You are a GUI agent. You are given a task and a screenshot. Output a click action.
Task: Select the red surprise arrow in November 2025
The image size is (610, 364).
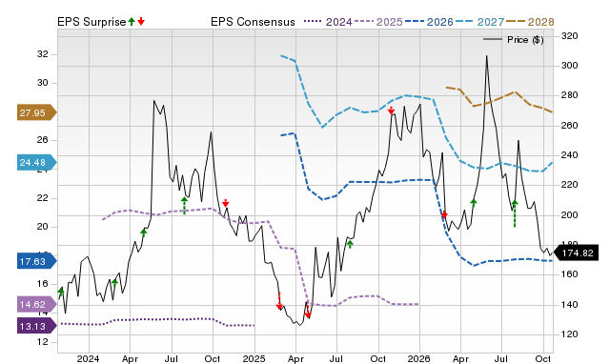(x=391, y=111)
